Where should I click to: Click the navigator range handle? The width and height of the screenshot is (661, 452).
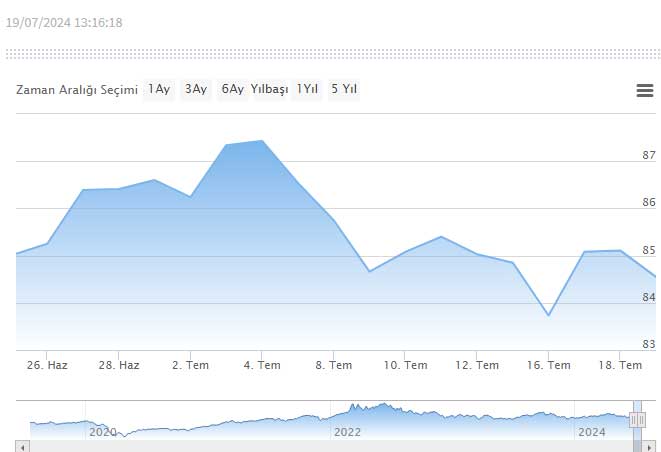[636, 421]
